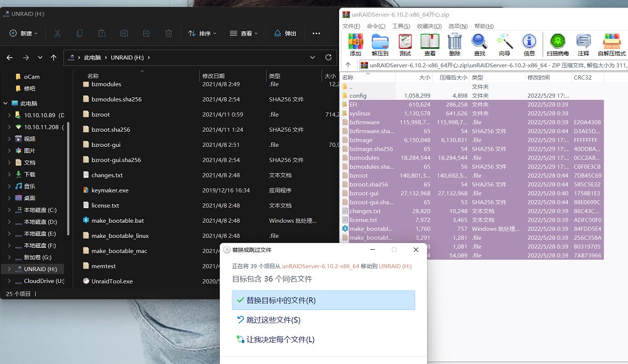
Task: Click the Cut scissors icon in Explorer toolbar
Action: pos(57,33)
